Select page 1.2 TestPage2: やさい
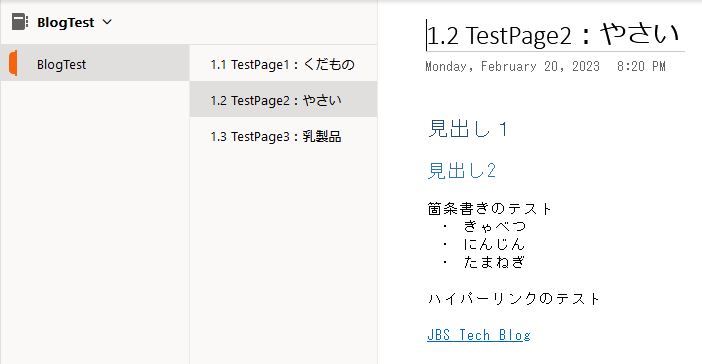This screenshot has width=702, height=364. pyautogui.click(x=283, y=99)
